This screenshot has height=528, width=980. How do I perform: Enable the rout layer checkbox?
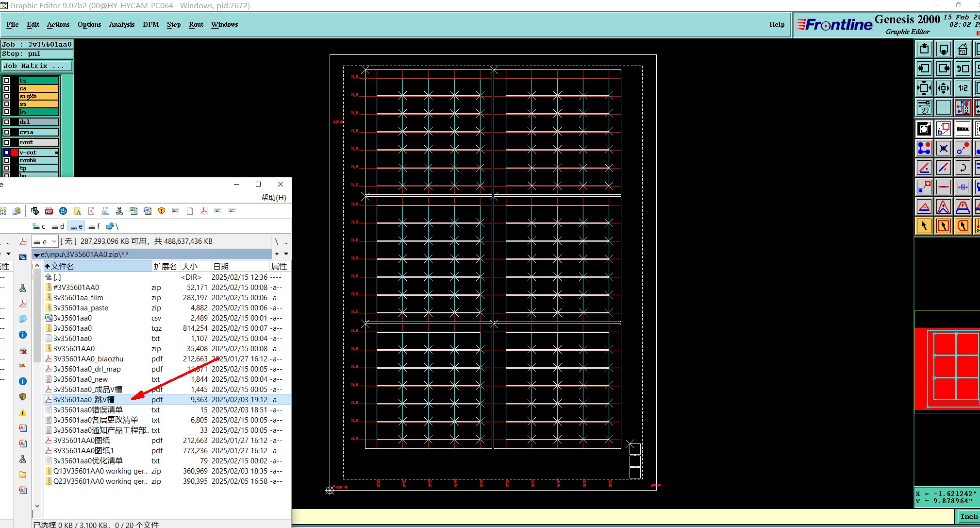7,142
